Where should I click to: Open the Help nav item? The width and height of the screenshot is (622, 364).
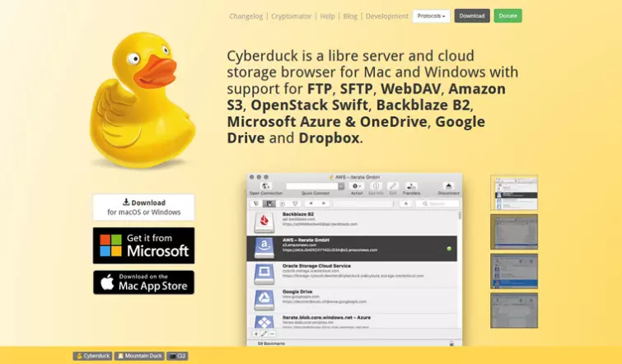click(327, 16)
